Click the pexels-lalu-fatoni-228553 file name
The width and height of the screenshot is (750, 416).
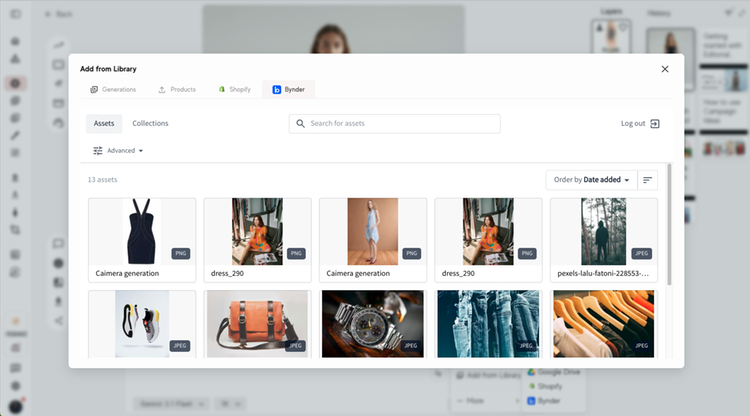(603, 274)
